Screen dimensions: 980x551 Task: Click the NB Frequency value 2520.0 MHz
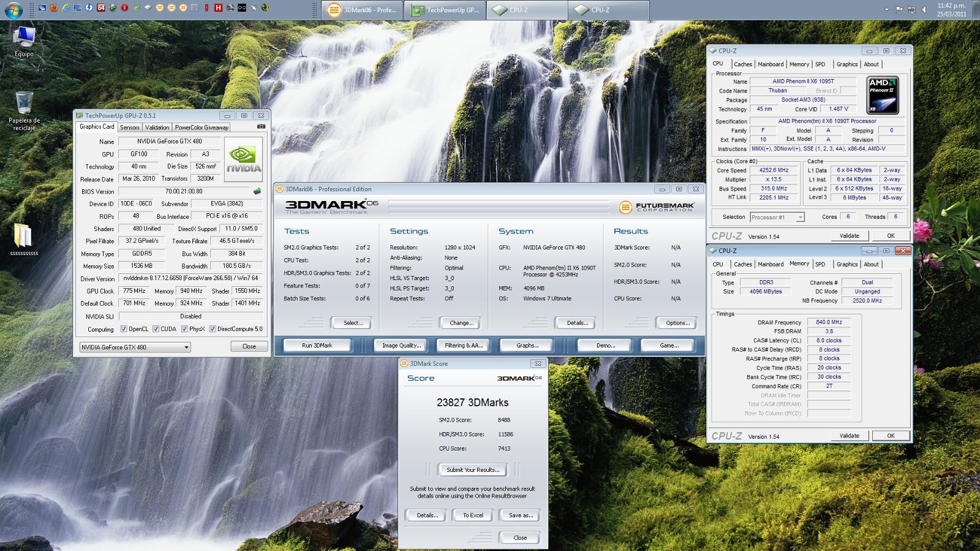[x=867, y=301]
